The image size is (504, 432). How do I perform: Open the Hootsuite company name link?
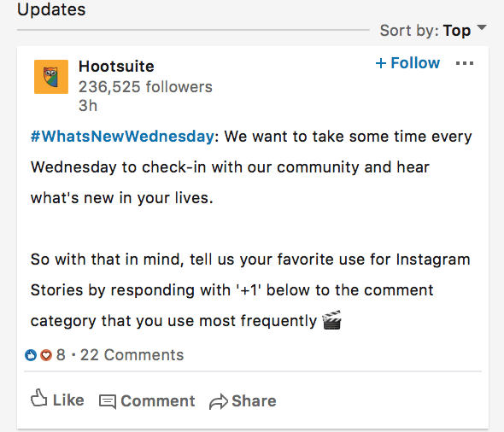pos(116,67)
